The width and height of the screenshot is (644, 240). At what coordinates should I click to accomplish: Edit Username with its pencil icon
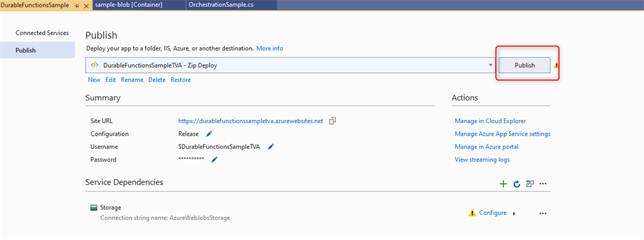pos(270,146)
